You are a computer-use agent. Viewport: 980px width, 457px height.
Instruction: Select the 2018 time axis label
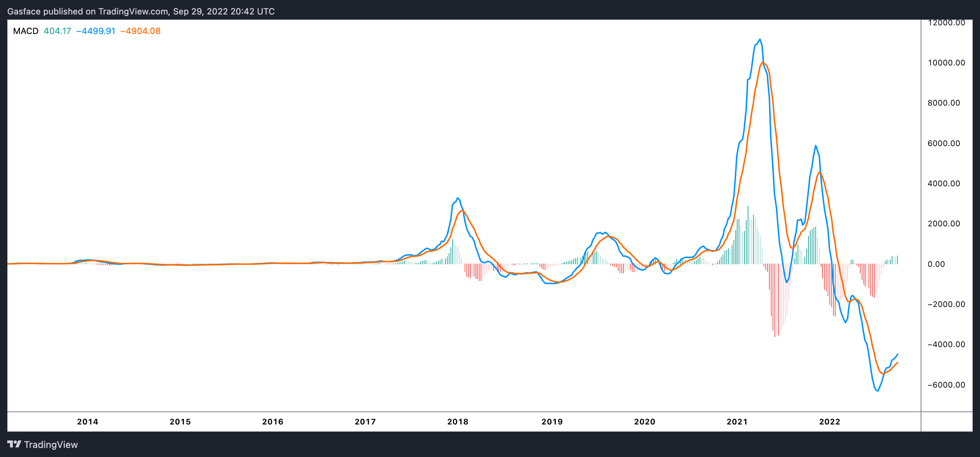[458, 422]
